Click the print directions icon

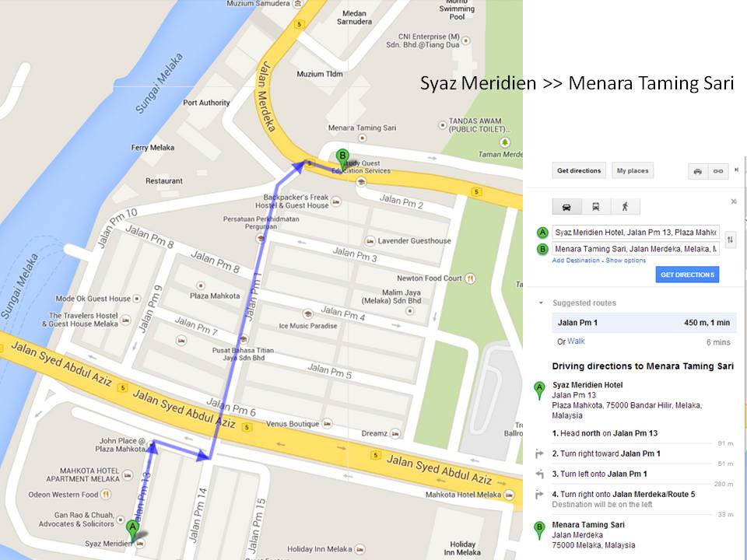coord(697,171)
